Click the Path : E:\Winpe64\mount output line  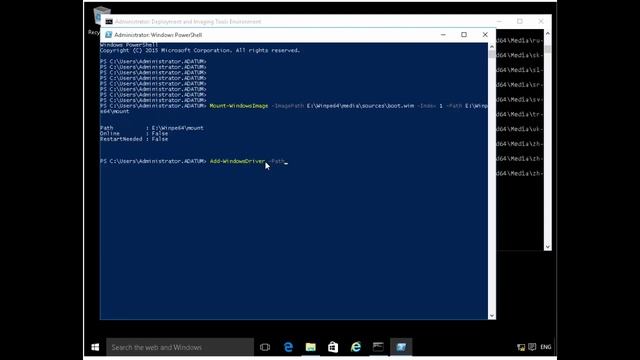pyautogui.click(x=152, y=128)
